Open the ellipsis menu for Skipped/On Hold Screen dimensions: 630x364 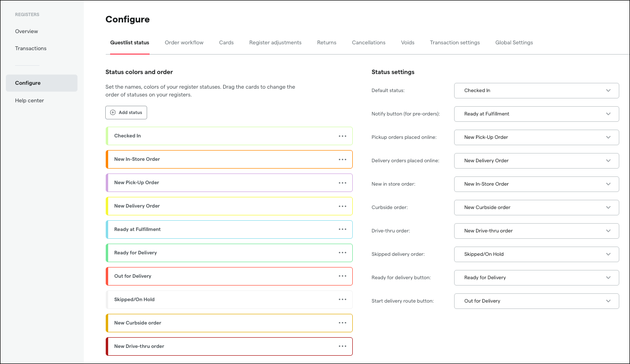pyautogui.click(x=343, y=300)
